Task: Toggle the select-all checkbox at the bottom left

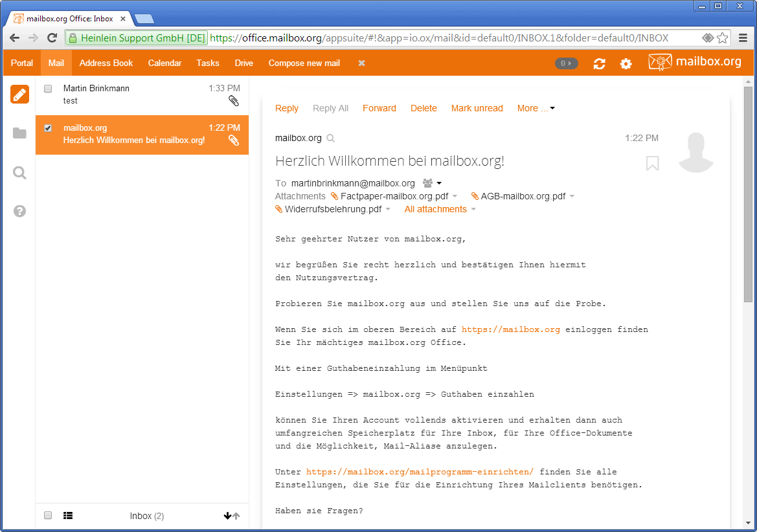Action: [x=47, y=515]
